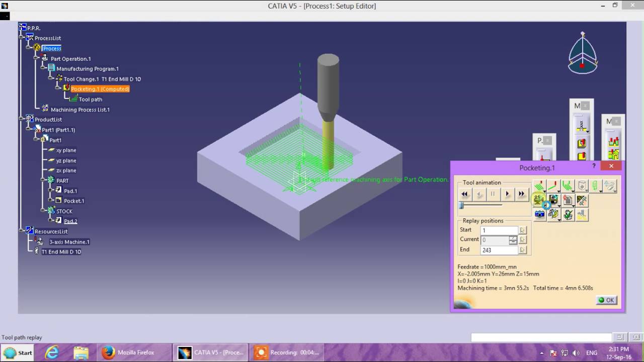Screen dimensions: 644x362
Task: Expand the Pad.2 feature node
Action: tap(51, 221)
